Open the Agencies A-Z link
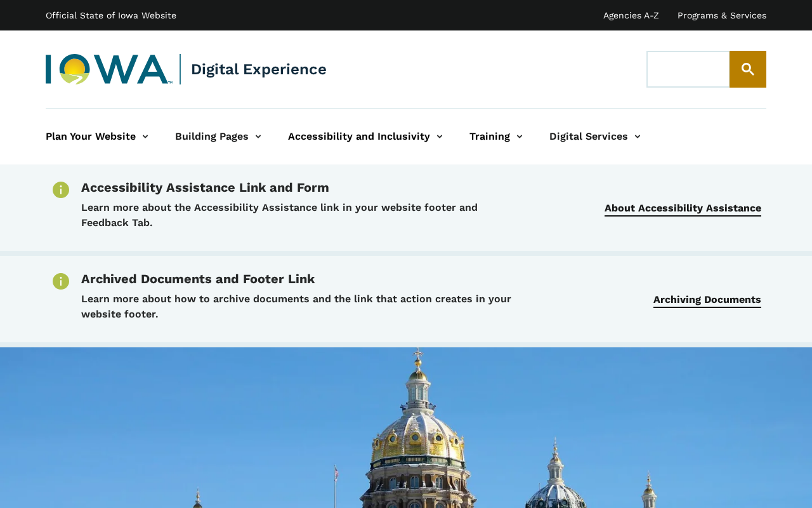 click(x=631, y=15)
